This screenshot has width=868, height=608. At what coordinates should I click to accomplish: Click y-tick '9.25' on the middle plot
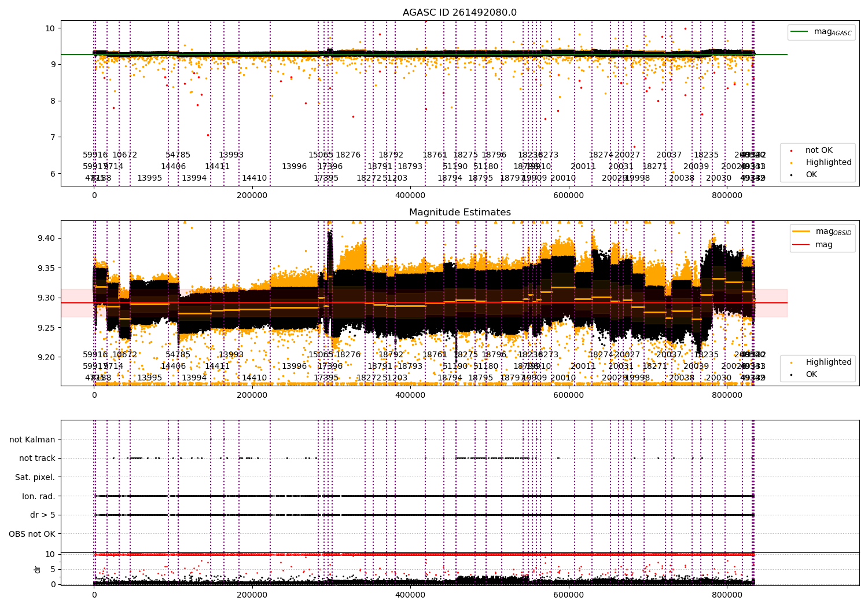[46, 328]
